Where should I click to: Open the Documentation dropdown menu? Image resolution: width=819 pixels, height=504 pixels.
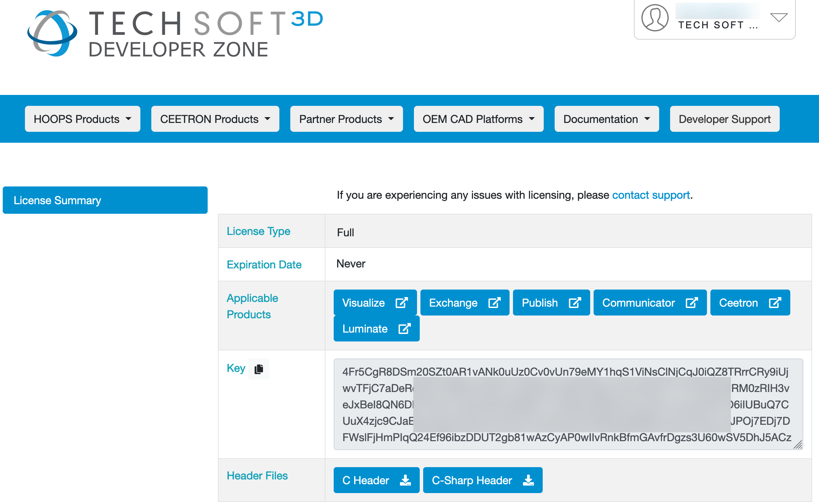point(607,119)
